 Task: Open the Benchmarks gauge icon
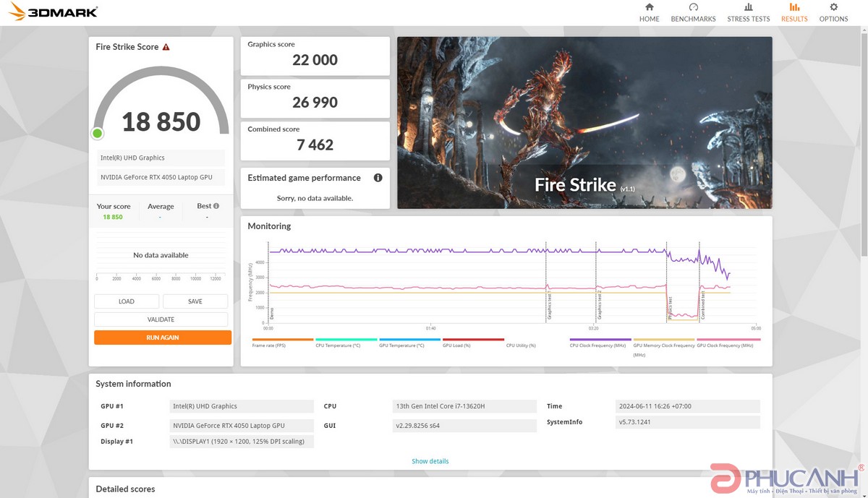[693, 7]
